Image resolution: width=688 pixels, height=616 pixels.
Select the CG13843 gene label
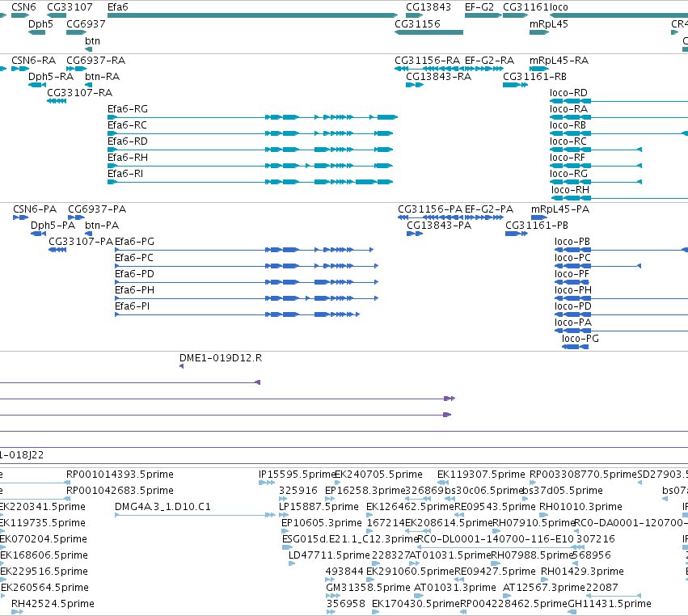pyautogui.click(x=428, y=7)
